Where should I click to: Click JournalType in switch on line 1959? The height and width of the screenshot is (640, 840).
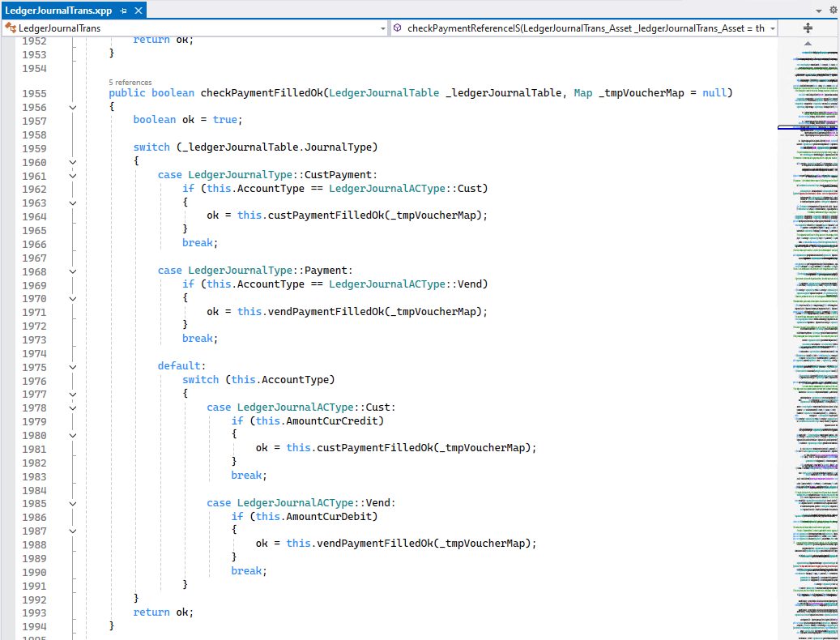click(338, 147)
